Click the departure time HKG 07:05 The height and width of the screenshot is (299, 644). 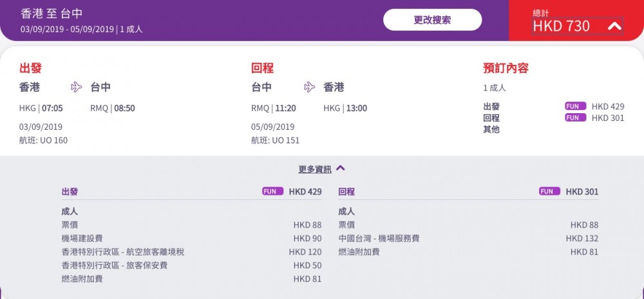(41, 108)
